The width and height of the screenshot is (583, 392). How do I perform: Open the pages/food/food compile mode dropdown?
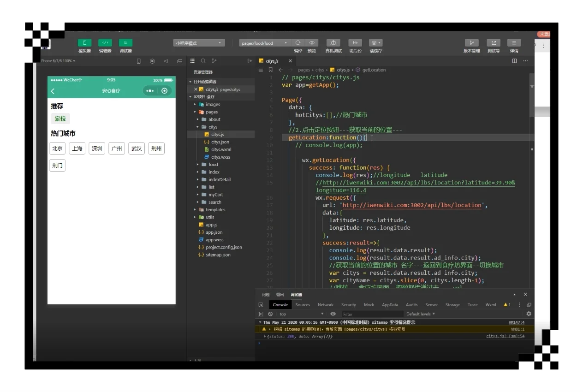pyautogui.click(x=264, y=43)
